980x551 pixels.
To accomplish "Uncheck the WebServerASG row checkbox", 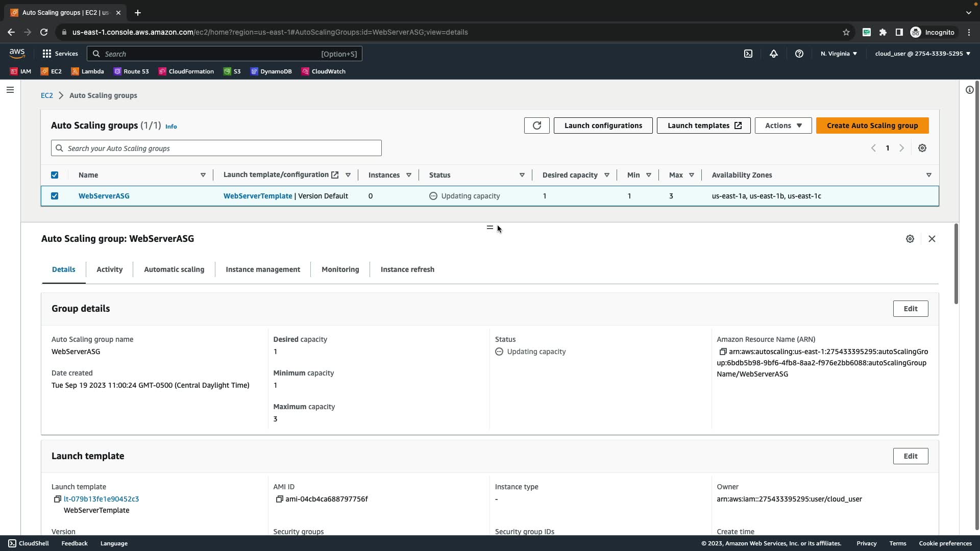I will (55, 196).
